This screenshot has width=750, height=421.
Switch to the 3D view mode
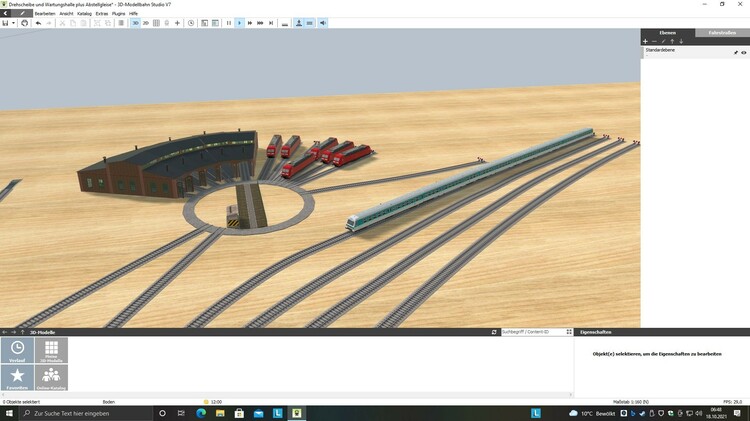point(135,23)
